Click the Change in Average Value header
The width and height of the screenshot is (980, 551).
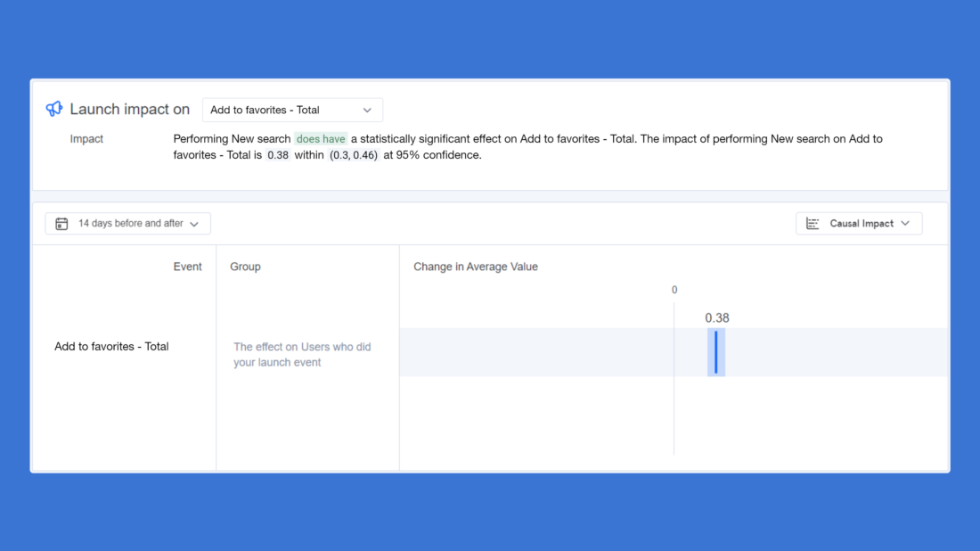(x=476, y=266)
